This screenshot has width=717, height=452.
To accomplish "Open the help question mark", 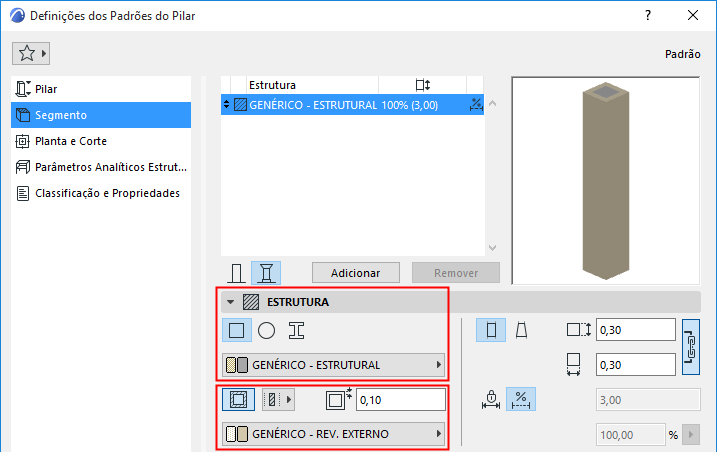I will 648,16.
